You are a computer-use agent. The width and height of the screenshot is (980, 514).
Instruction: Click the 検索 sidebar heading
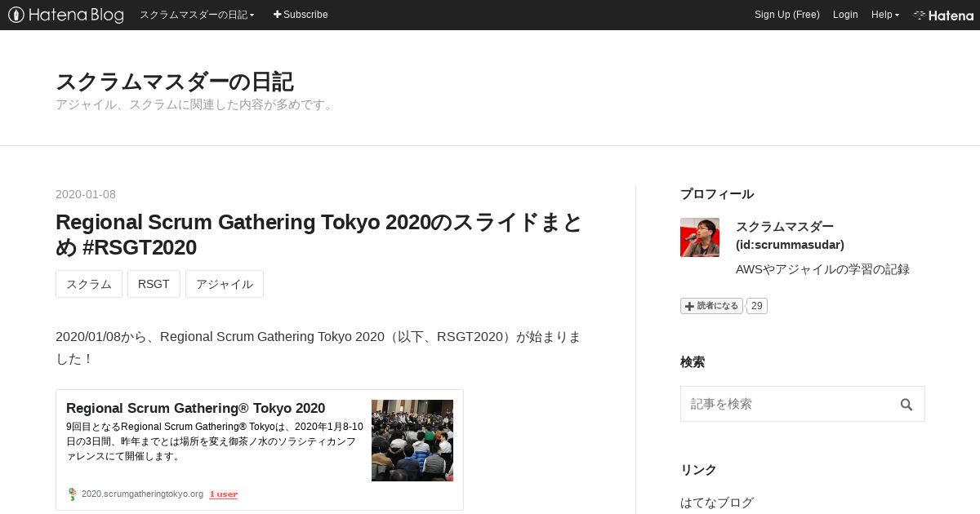coord(693,362)
